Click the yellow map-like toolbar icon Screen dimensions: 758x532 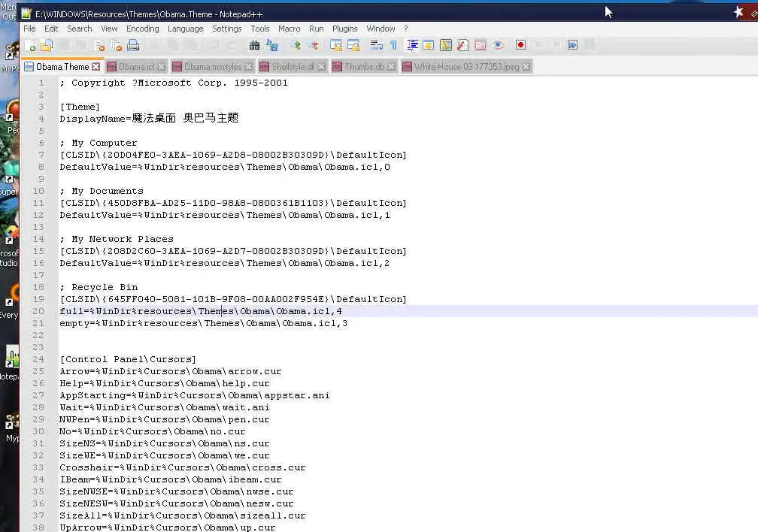coord(446,45)
